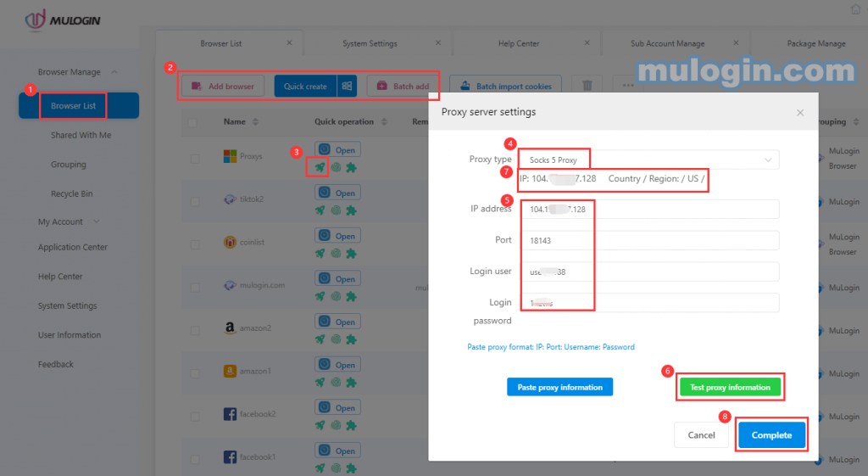Open the Proxy type dropdown

[649, 160]
